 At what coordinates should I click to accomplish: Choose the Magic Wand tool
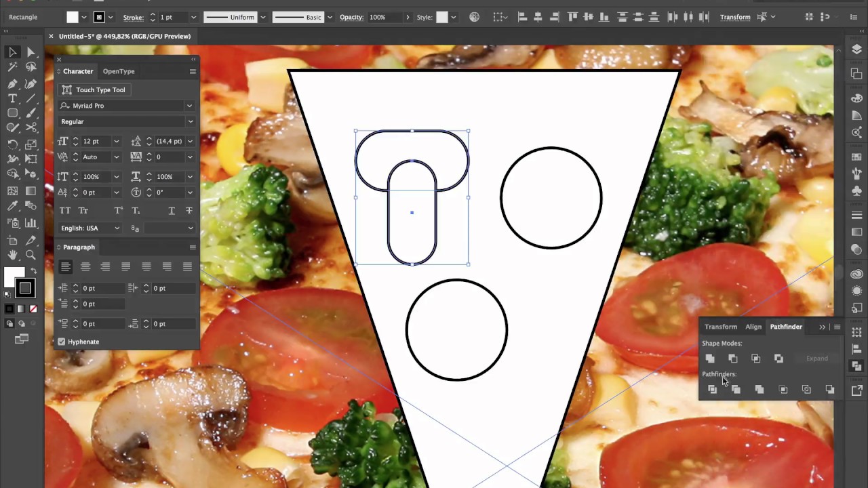point(13,67)
